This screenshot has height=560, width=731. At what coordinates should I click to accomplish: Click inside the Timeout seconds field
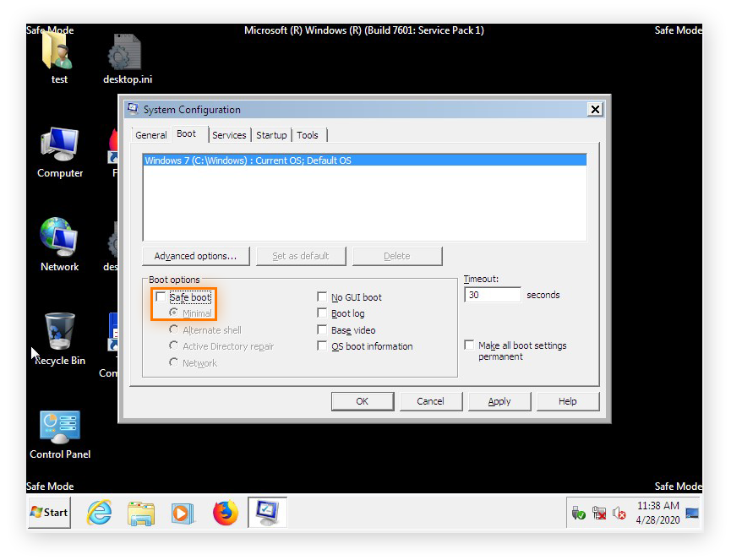tap(492, 294)
